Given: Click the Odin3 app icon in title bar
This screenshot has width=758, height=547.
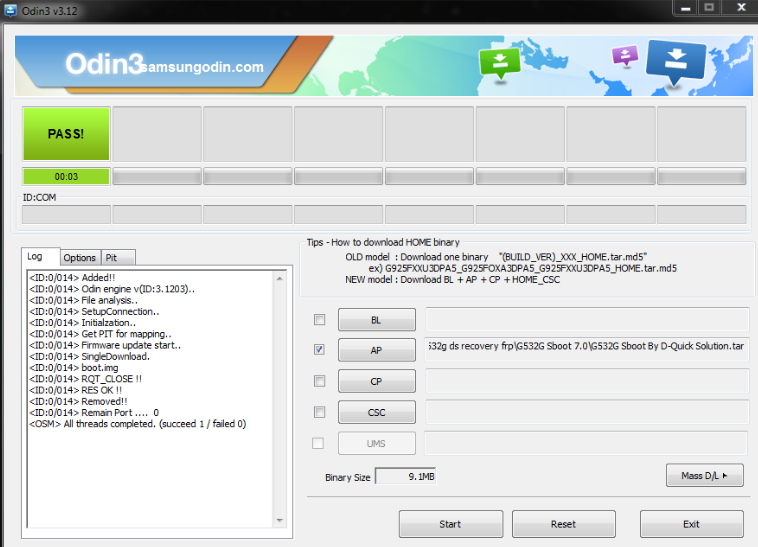Looking at the screenshot, I should click(x=10, y=10).
